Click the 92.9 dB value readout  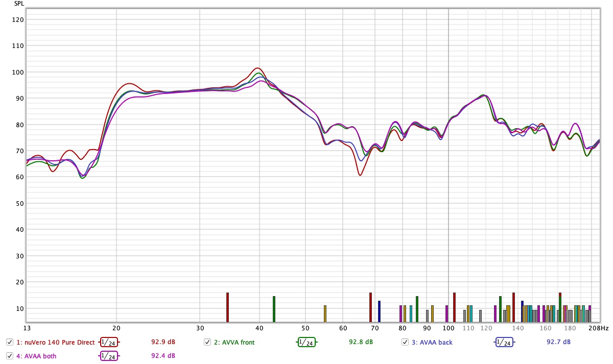(x=163, y=342)
